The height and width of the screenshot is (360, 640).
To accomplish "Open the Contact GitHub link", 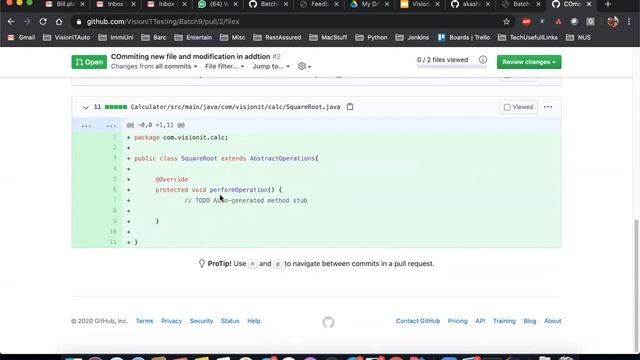I will point(418,321).
